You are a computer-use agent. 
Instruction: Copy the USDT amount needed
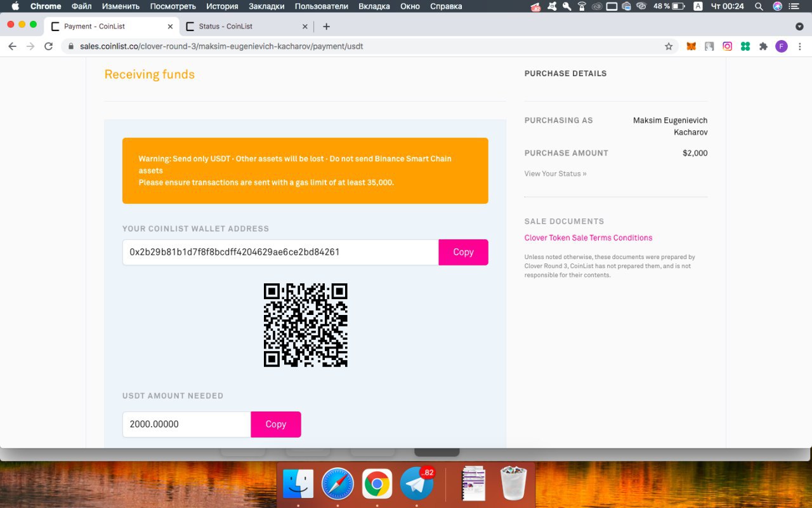click(x=275, y=424)
